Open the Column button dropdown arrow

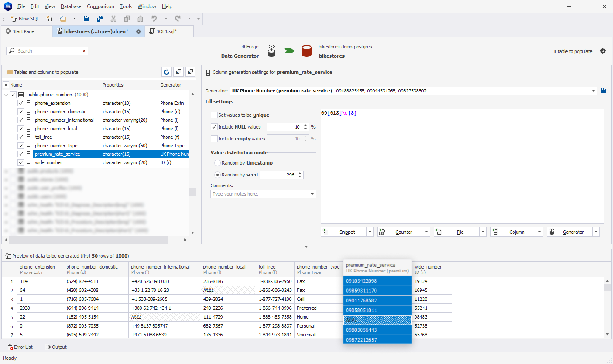point(540,232)
